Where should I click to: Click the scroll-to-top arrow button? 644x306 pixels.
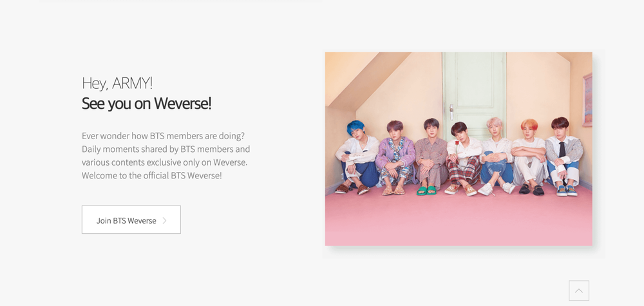(x=579, y=291)
